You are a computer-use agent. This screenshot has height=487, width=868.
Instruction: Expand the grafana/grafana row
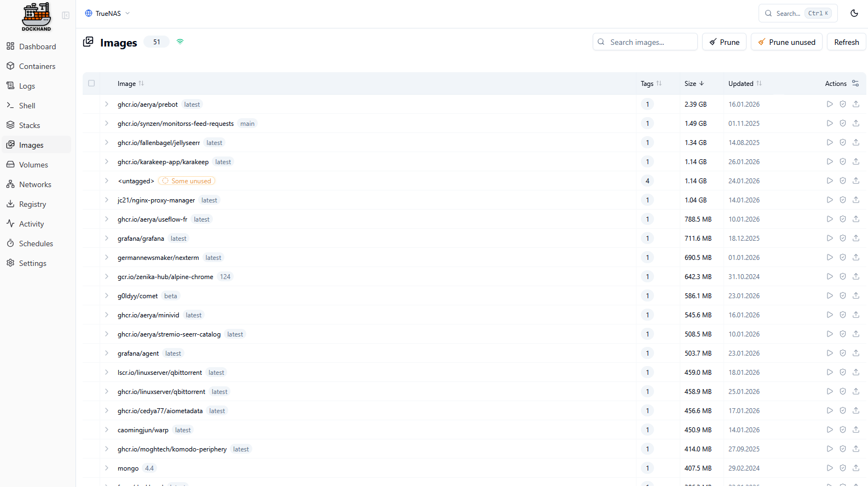[107, 238]
